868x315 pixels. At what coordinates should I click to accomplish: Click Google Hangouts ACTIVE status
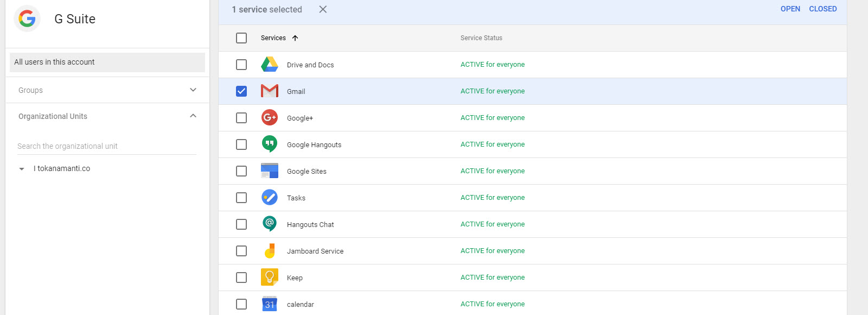[493, 144]
